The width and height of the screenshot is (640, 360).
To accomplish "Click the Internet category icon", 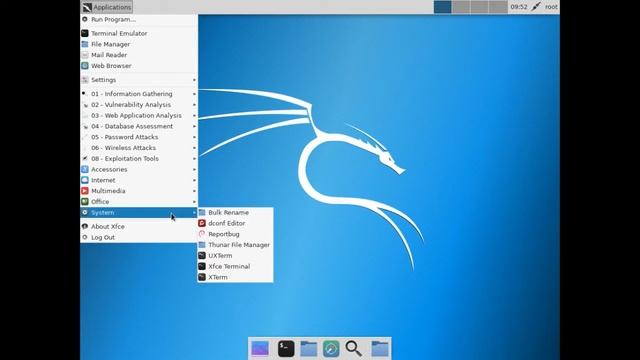I will pyautogui.click(x=85, y=180).
